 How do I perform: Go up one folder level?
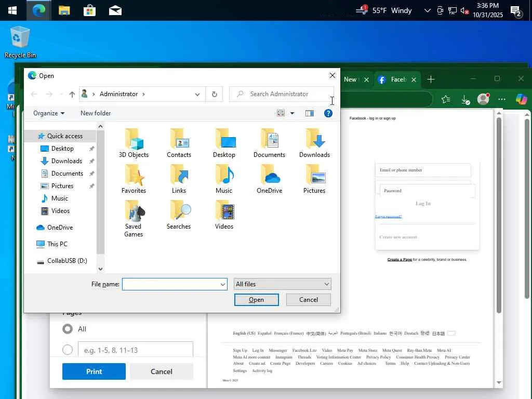[x=72, y=95]
